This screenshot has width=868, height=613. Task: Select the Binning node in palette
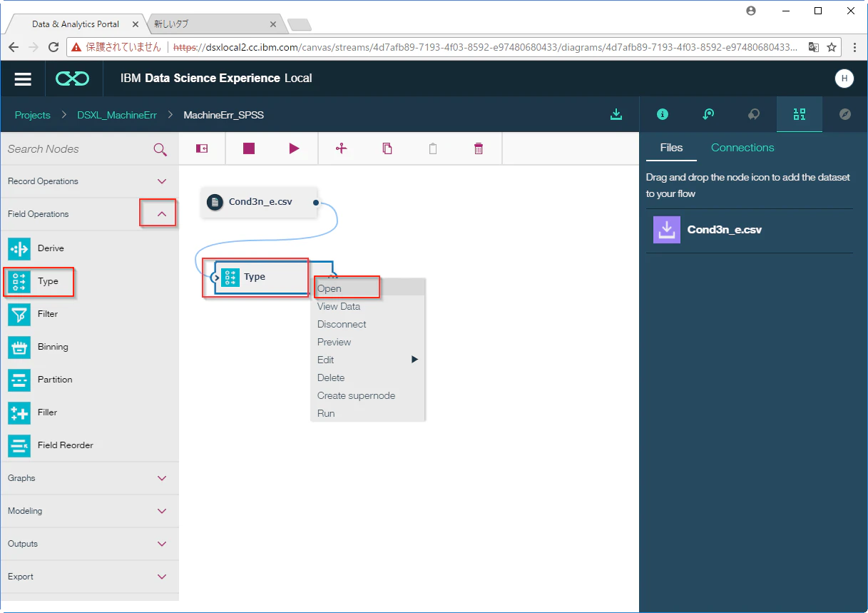[90, 347]
